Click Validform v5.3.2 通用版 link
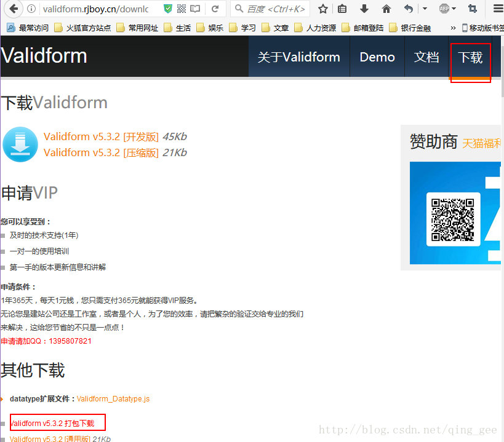The image size is (504, 442). coord(50,439)
